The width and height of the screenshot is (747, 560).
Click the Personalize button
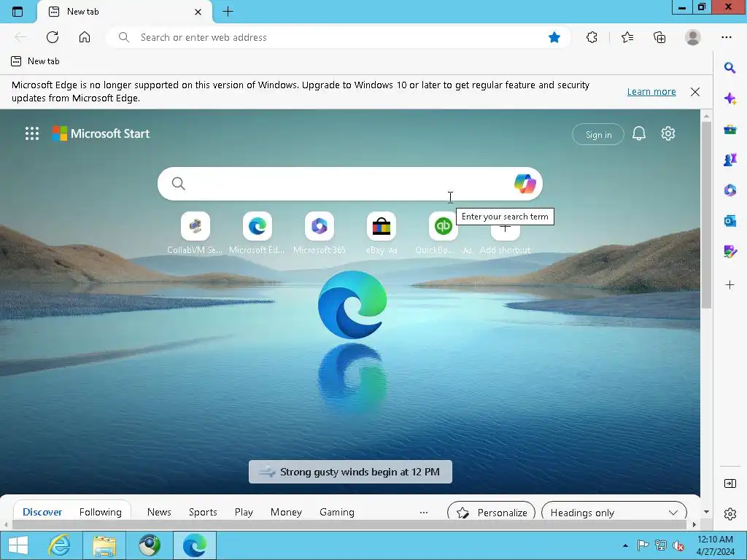pyautogui.click(x=491, y=513)
